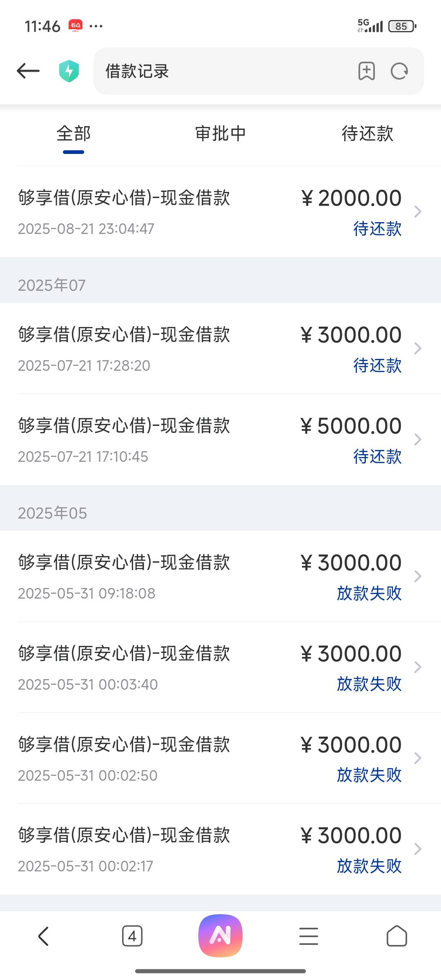Screen dimensions: 441x980
Task: Expand the ¥2000.00 loan record chevron
Action: coord(417,212)
